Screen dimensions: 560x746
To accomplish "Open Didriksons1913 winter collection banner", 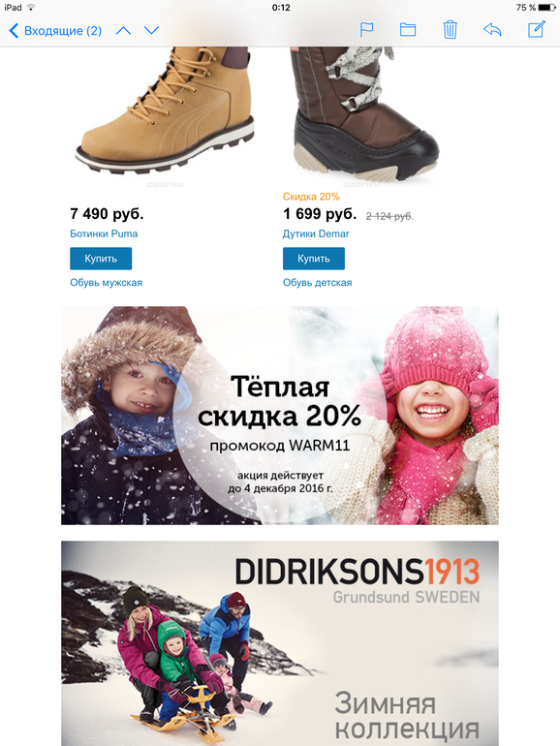I will coord(280,643).
